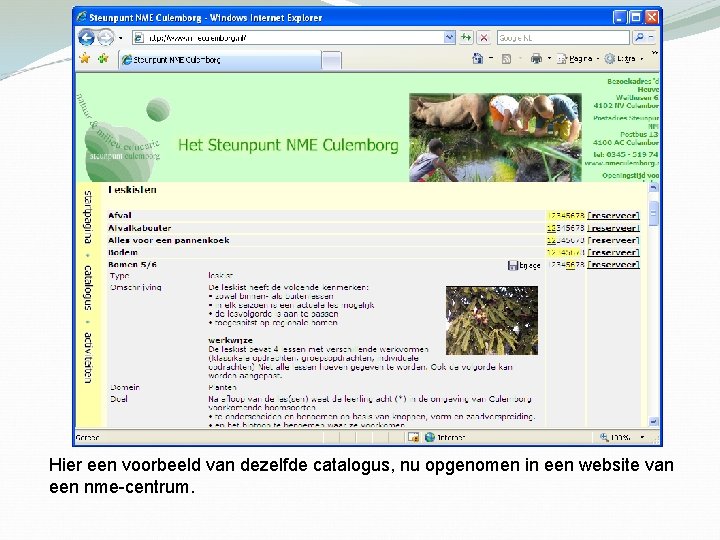The width and height of the screenshot is (720, 540).
Task: Close the Internet Explorer window
Action: (x=652, y=17)
